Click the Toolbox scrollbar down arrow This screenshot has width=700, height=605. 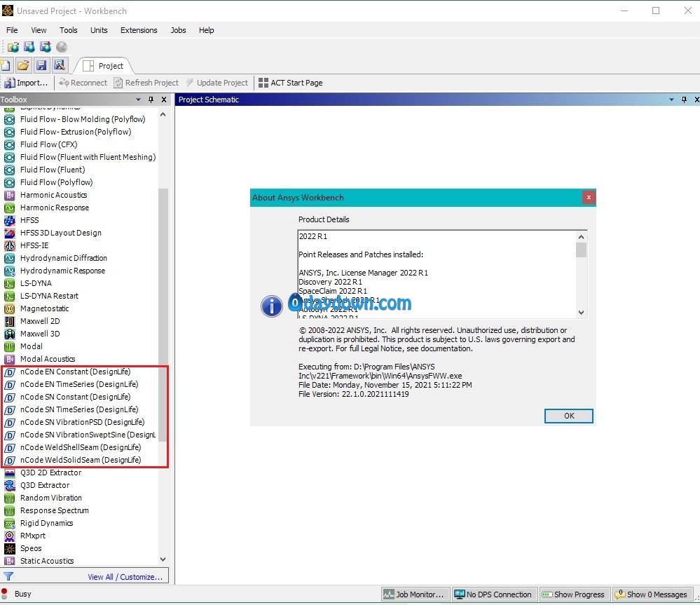point(163,559)
